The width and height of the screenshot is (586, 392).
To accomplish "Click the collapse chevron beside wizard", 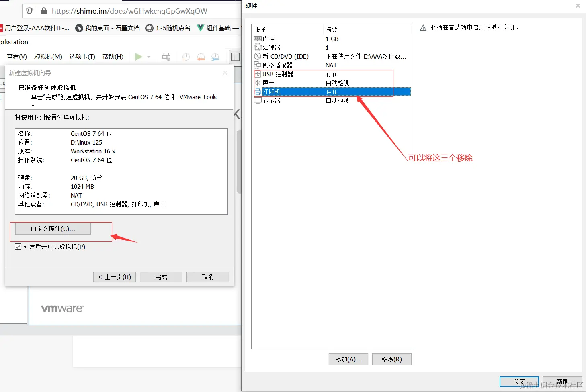I will click(237, 114).
